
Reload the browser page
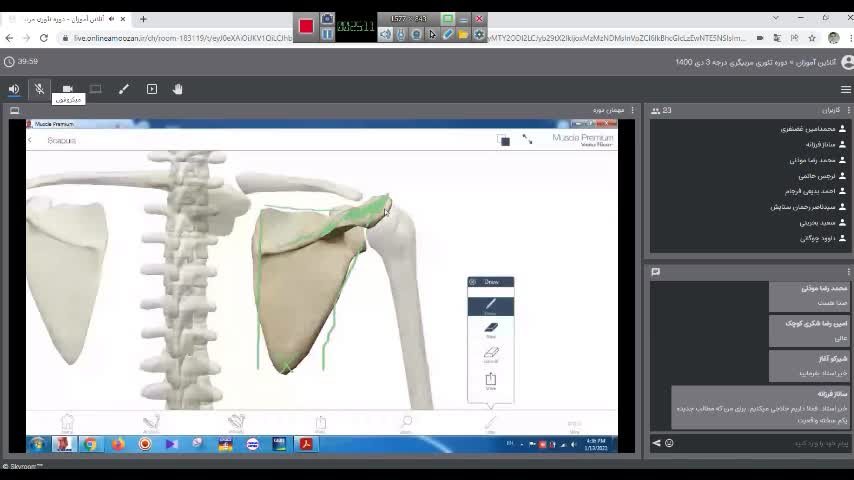click(x=44, y=38)
